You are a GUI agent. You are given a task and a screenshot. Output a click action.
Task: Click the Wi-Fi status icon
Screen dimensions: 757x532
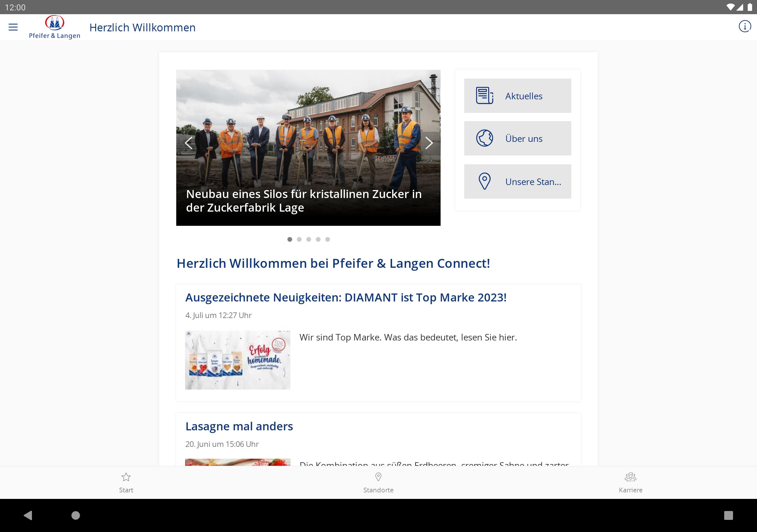(731, 7)
